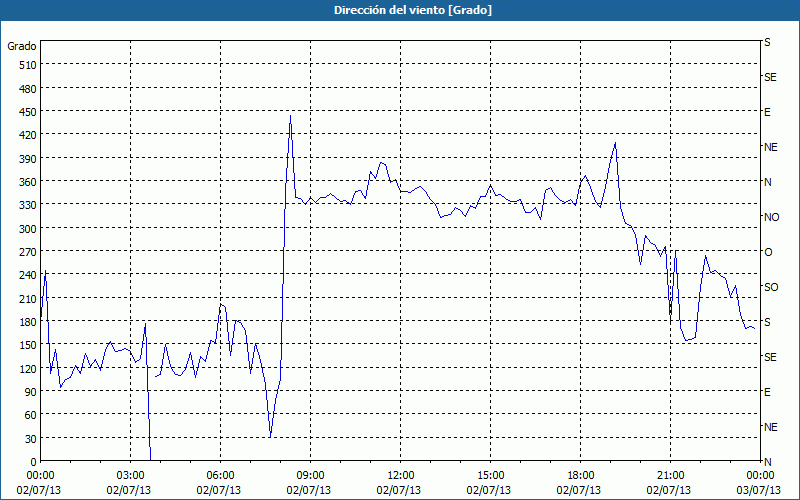This screenshot has width=800, height=500.
Task: Click the 210 degree axis value
Action: [28, 299]
